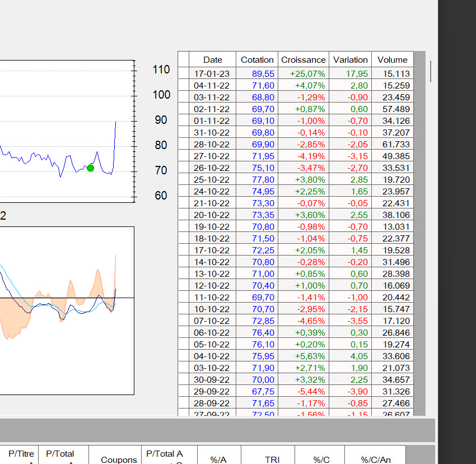Click the Volume column header
This screenshot has height=464, width=476.
point(392,59)
